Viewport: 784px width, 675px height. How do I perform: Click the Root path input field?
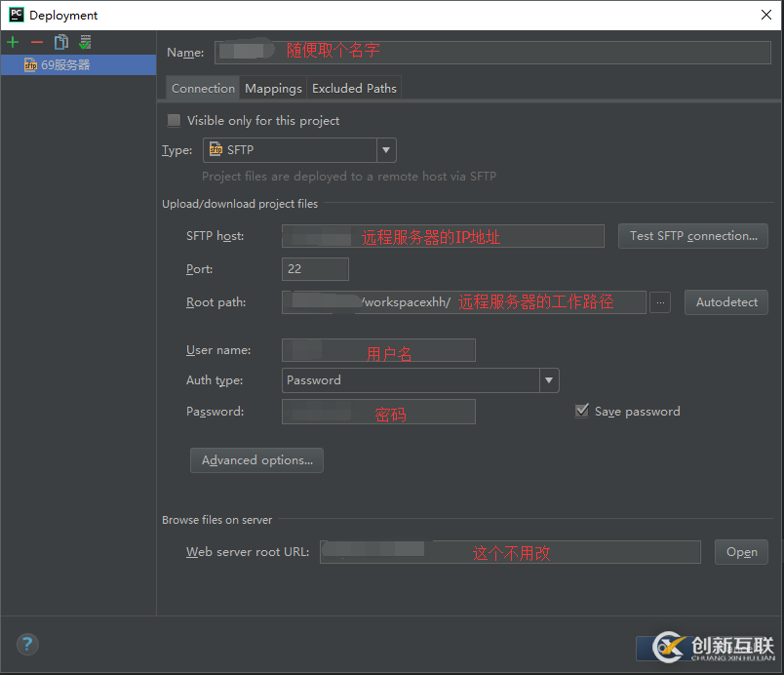click(x=464, y=302)
